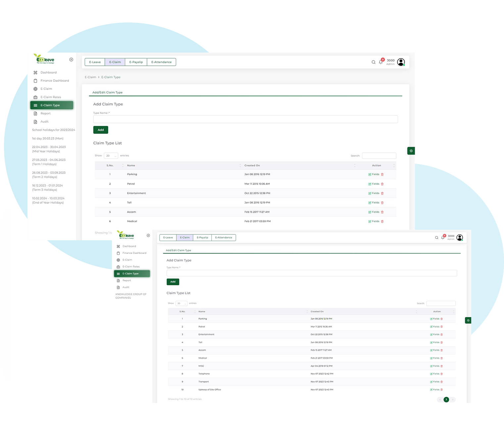The image size is (504, 439).
Task: Open green settings gear on lower window edge
Action: tap(468, 320)
